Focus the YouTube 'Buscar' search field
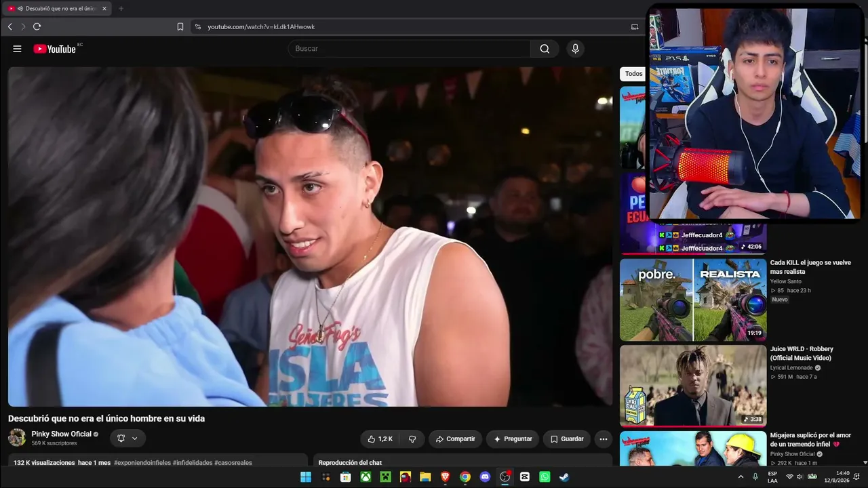This screenshot has height=488, width=868. click(x=410, y=49)
